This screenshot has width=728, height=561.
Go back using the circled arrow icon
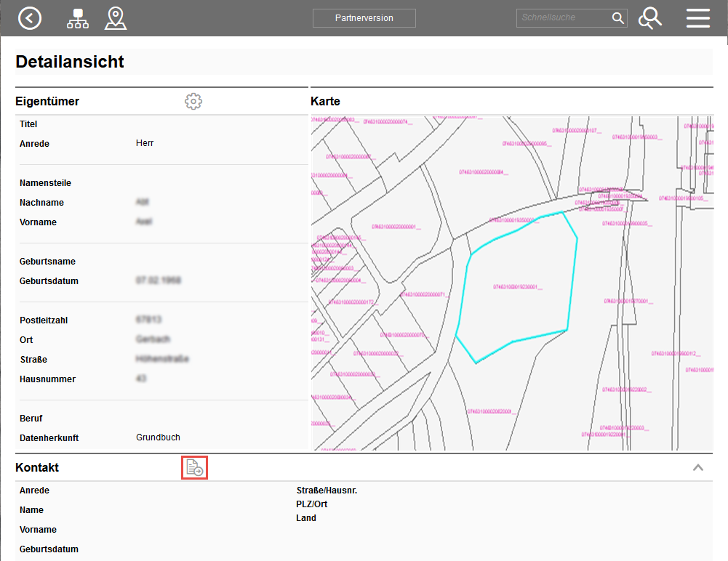(30, 18)
